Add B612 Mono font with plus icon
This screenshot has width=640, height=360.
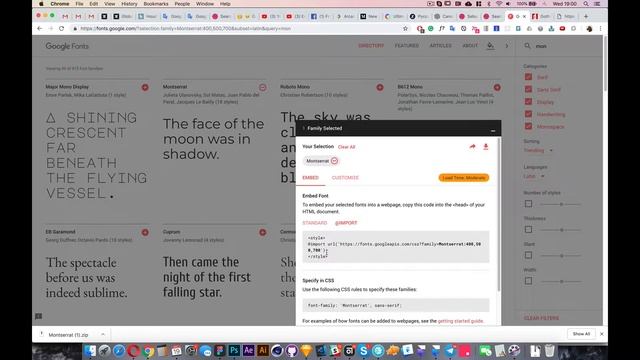pyautogui.click(x=497, y=87)
